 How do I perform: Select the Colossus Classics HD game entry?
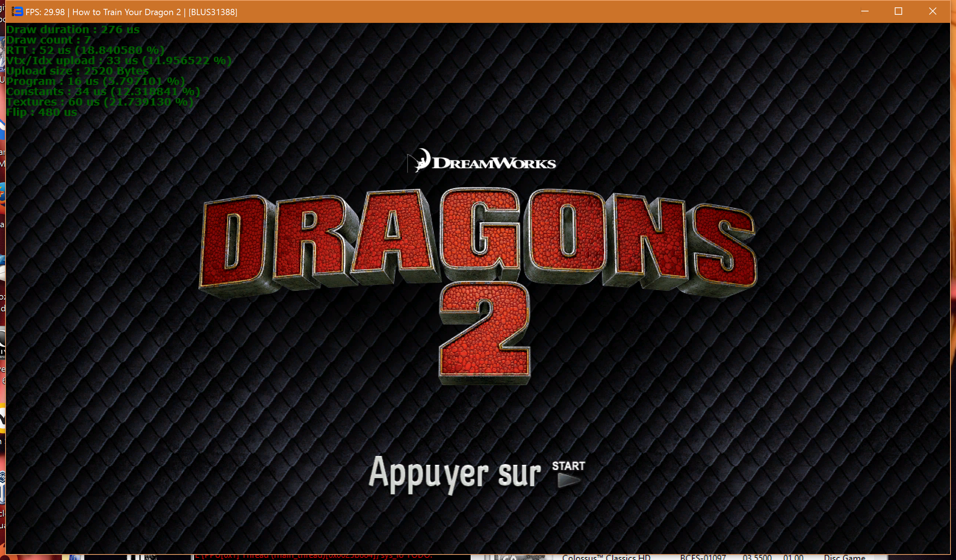[606, 557]
